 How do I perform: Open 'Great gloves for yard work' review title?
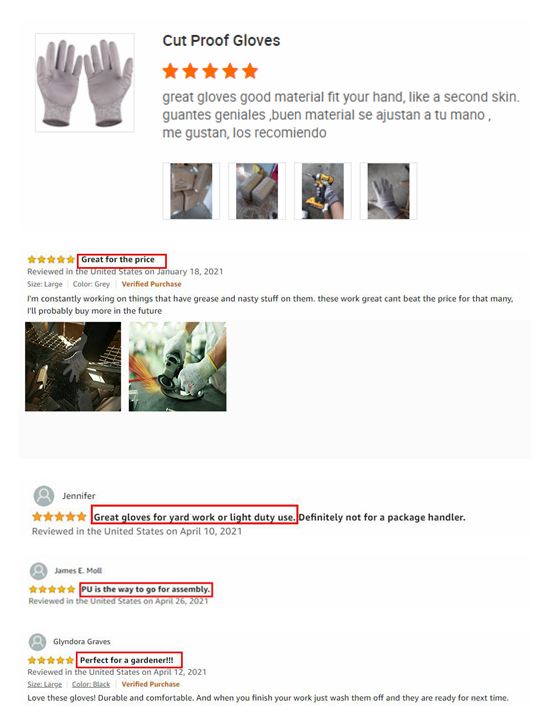point(194,517)
